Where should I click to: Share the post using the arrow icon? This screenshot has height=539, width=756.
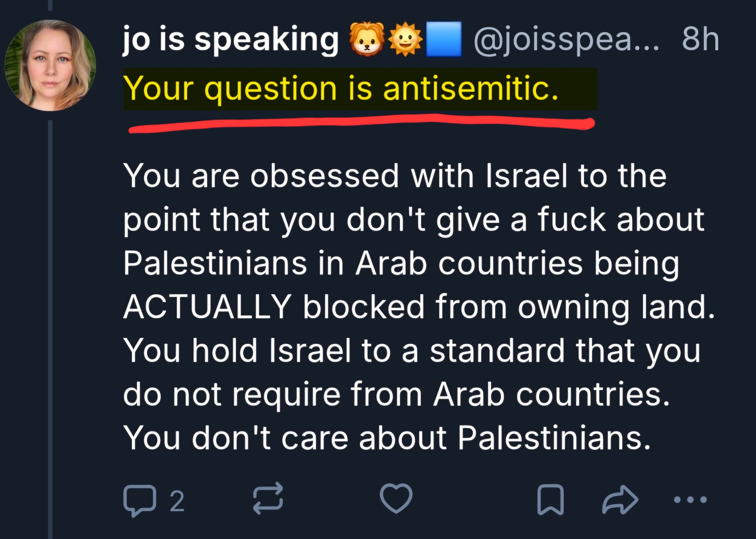(620, 500)
